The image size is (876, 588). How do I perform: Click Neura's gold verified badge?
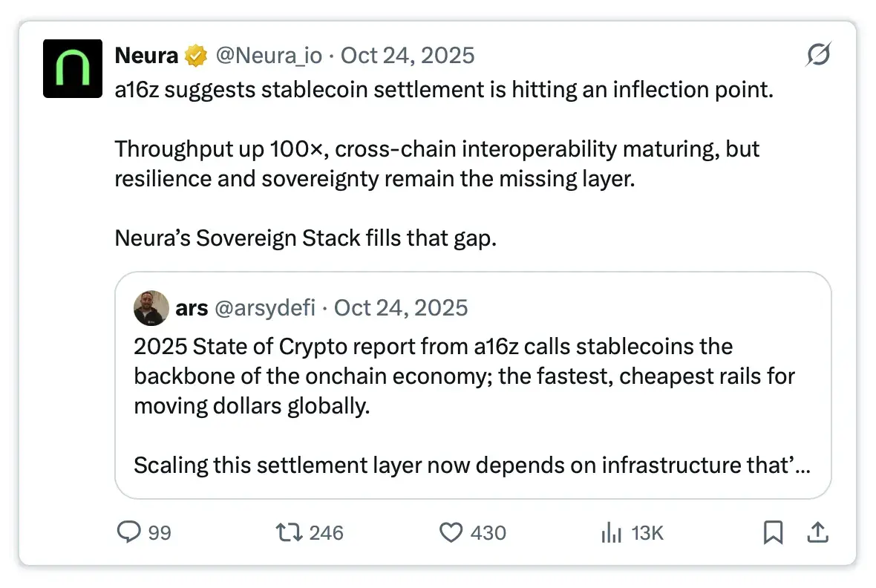click(x=195, y=53)
